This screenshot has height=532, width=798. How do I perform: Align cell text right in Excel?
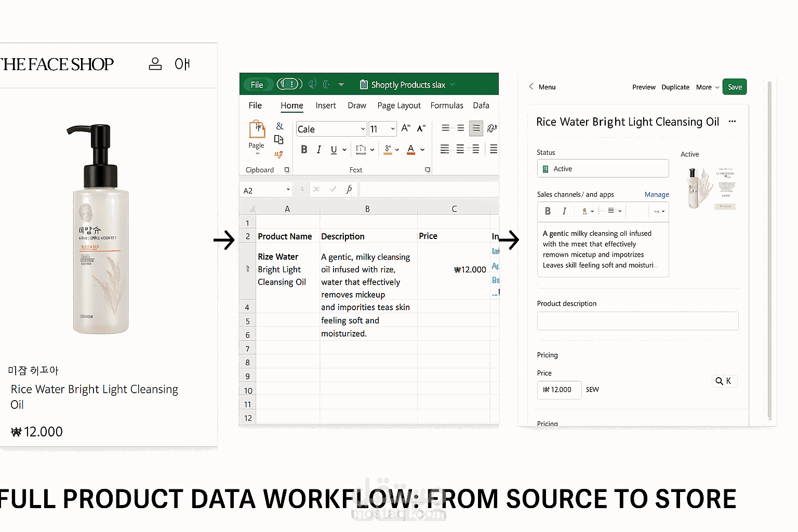pos(475,150)
